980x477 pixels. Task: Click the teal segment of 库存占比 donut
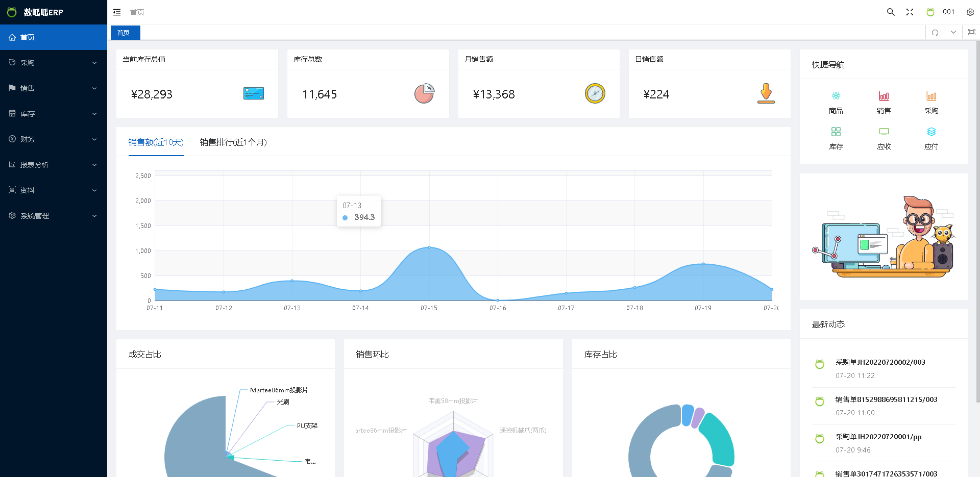[x=720, y=439]
